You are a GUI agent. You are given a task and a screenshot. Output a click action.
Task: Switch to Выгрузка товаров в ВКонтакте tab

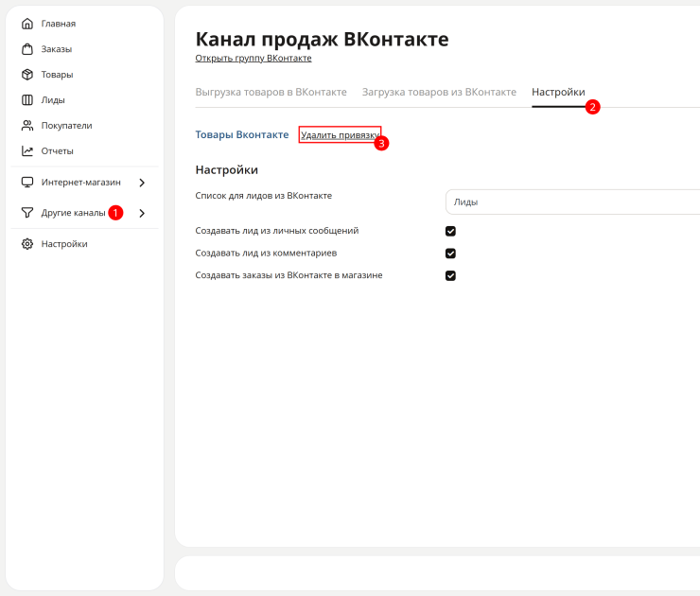[271, 92]
